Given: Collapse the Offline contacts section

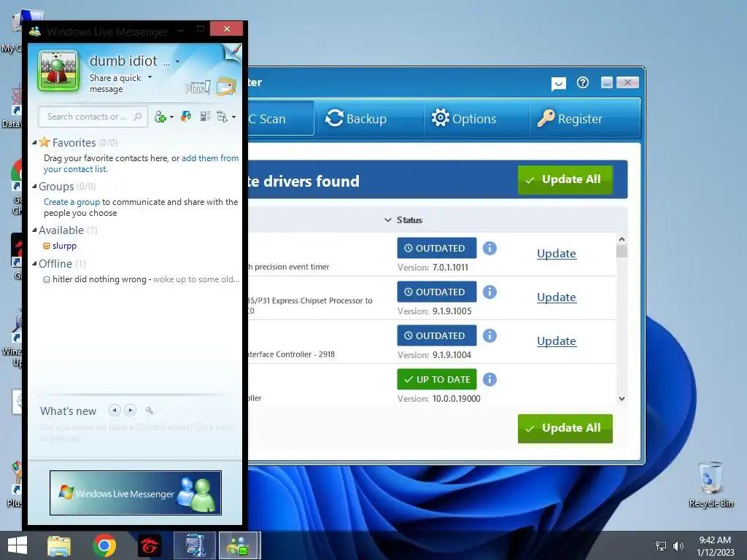Looking at the screenshot, I should point(34,263).
